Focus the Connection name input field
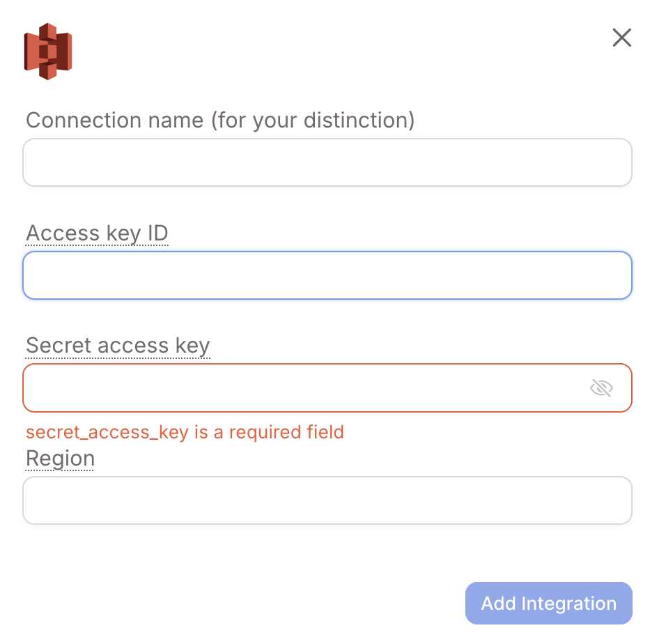This screenshot has width=666, height=644. [327, 162]
